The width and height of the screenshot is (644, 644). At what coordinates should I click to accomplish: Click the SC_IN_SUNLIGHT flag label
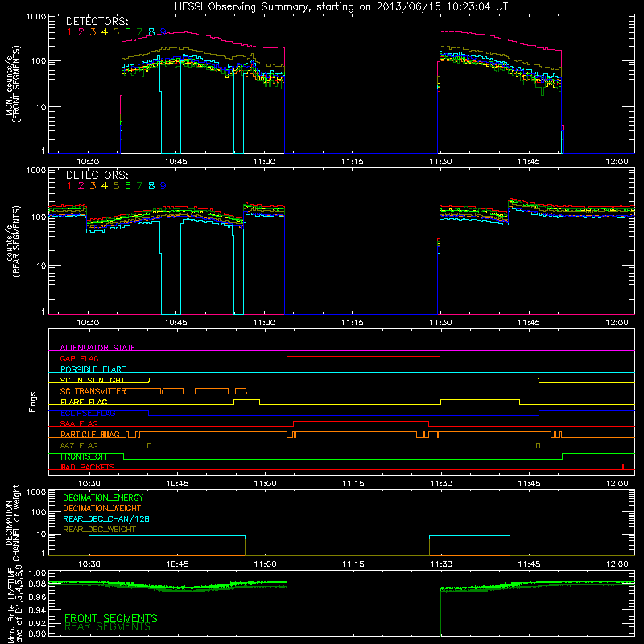93,380
